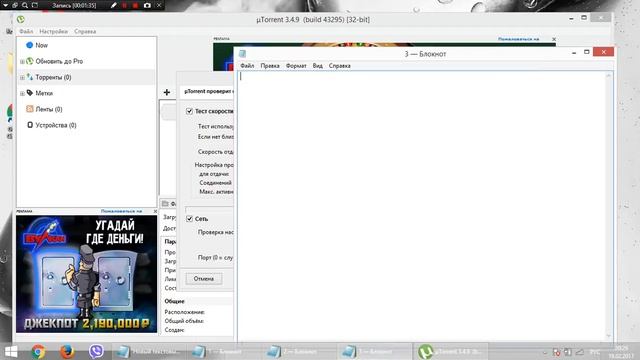Click the Notepad scrollbar down arrow
The width and height of the screenshot is (640, 360).
point(609,336)
